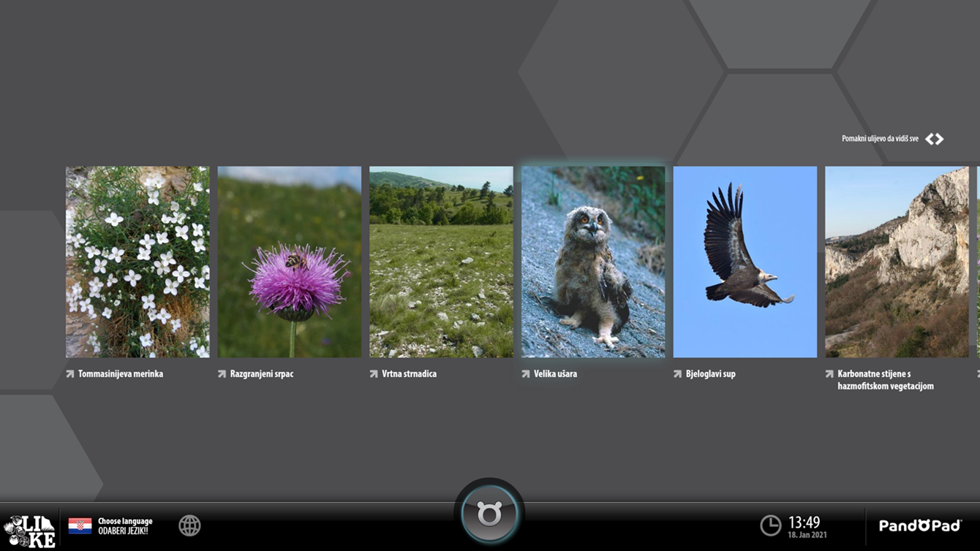Click the 13:49 time display
The width and height of the screenshot is (980, 551).
pyautogui.click(x=804, y=522)
